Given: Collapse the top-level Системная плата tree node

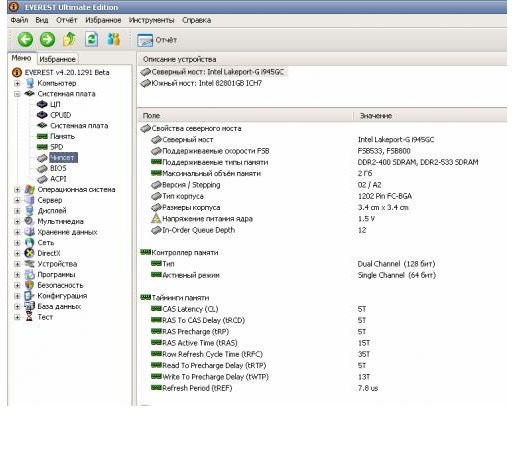Looking at the screenshot, I should pyautogui.click(x=17, y=94).
